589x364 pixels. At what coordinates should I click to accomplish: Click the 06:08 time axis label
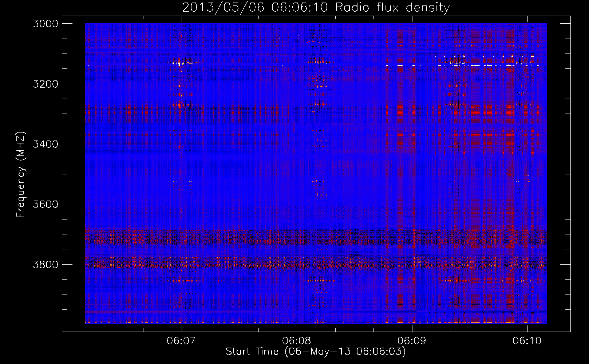(x=296, y=341)
